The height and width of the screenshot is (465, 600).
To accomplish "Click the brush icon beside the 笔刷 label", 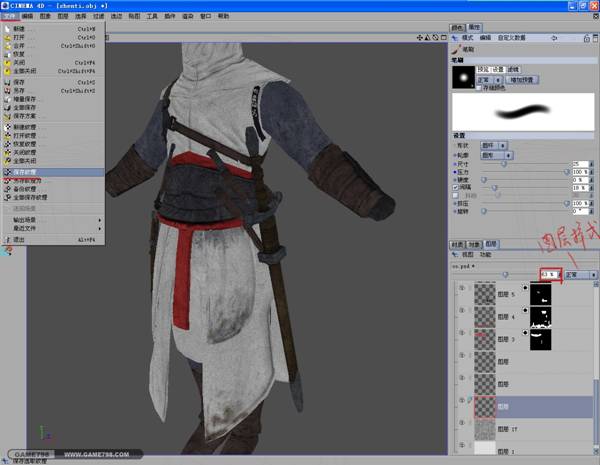I will 456,48.
